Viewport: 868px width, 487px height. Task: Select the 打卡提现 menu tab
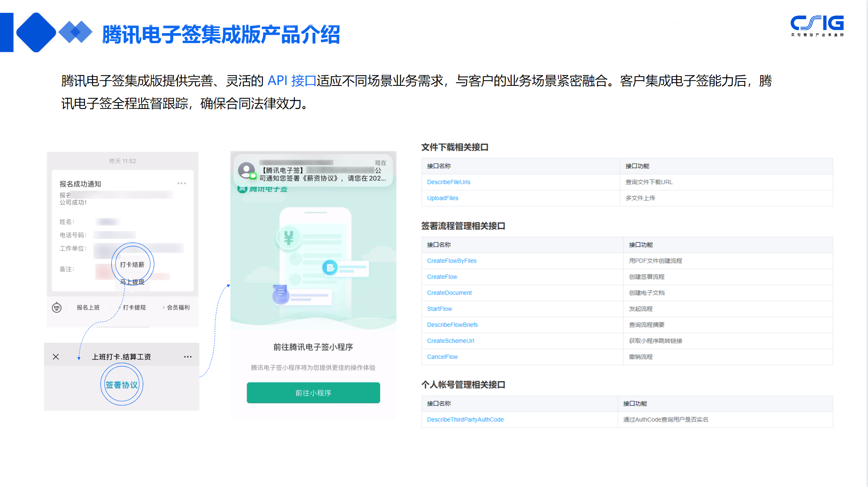click(x=134, y=307)
